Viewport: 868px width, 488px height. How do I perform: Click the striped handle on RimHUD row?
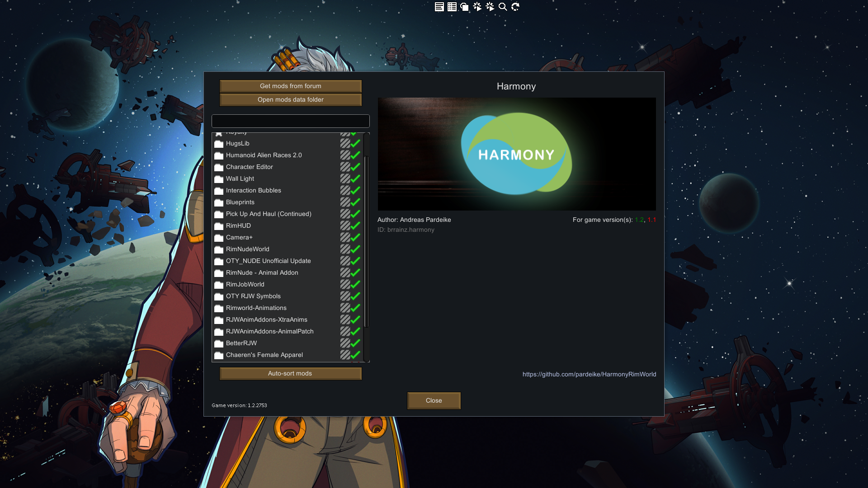coord(345,225)
